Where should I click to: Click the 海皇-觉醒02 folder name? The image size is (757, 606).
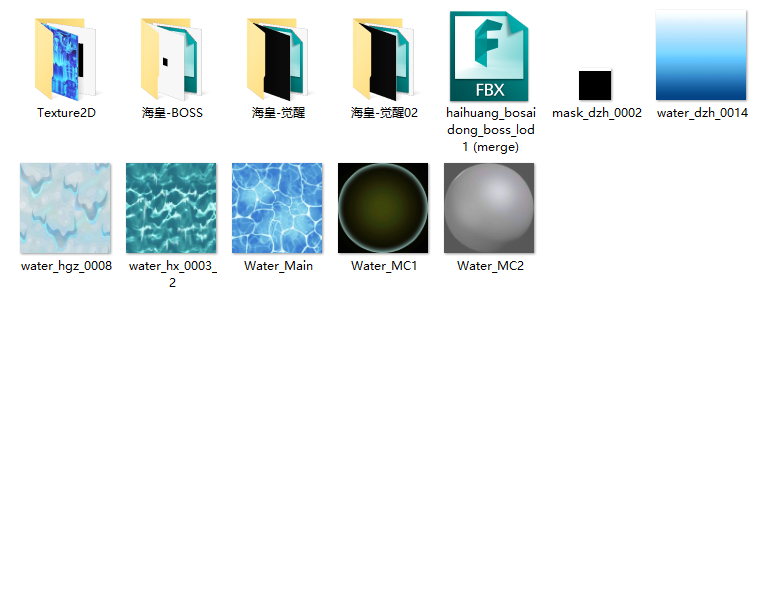pyautogui.click(x=384, y=113)
